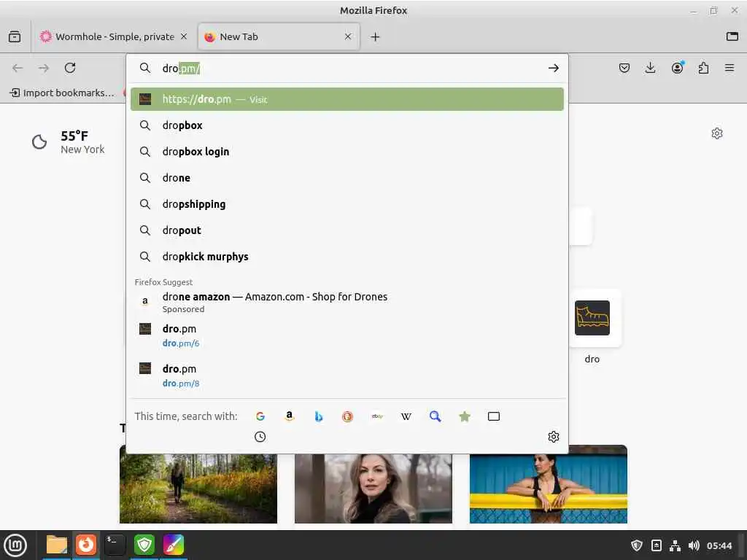Focus the address bar text field
Screen dimensions: 747x560
pos(348,68)
